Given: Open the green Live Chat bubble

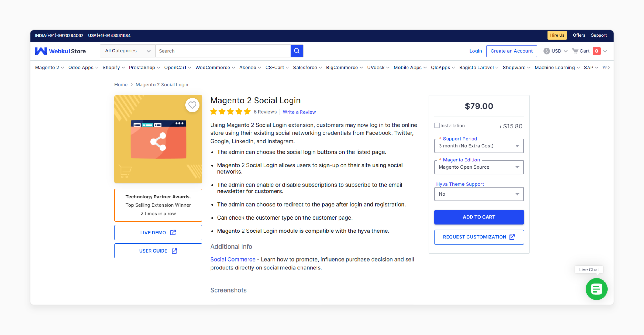Looking at the screenshot, I should tap(596, 289).
